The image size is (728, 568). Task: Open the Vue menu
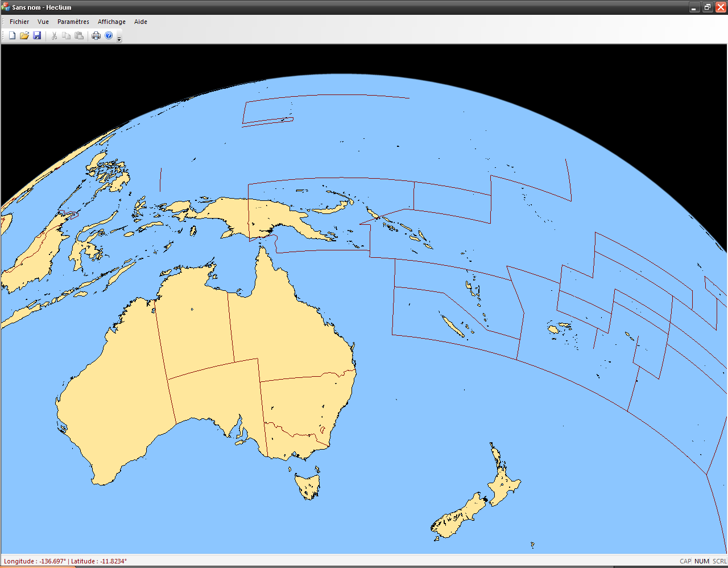click(x=43, y=22)
